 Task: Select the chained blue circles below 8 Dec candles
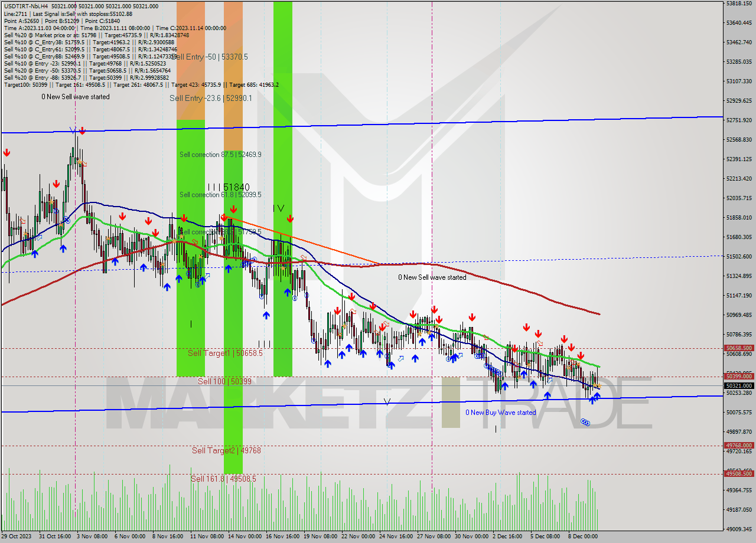point(585,423)
